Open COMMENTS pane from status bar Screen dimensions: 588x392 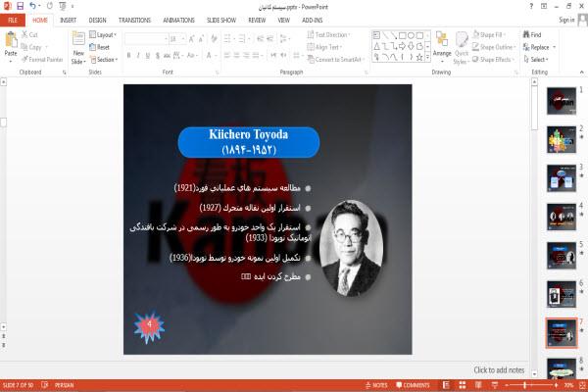coord(413,385)
